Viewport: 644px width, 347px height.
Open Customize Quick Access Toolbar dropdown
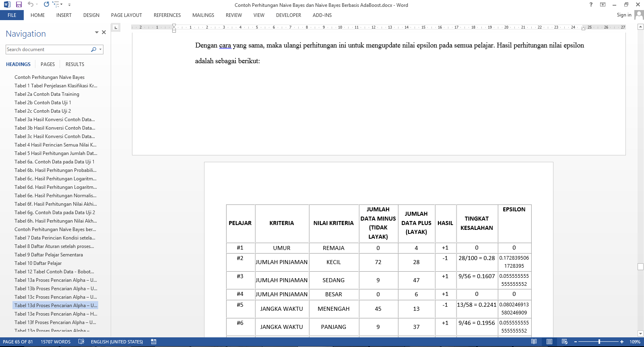coord(69,5)
